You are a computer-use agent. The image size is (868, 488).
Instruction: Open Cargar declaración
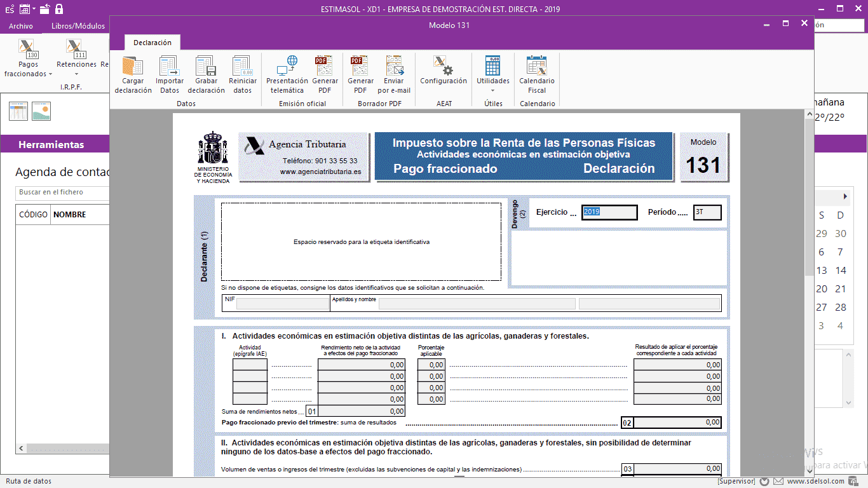click(133, 75)
